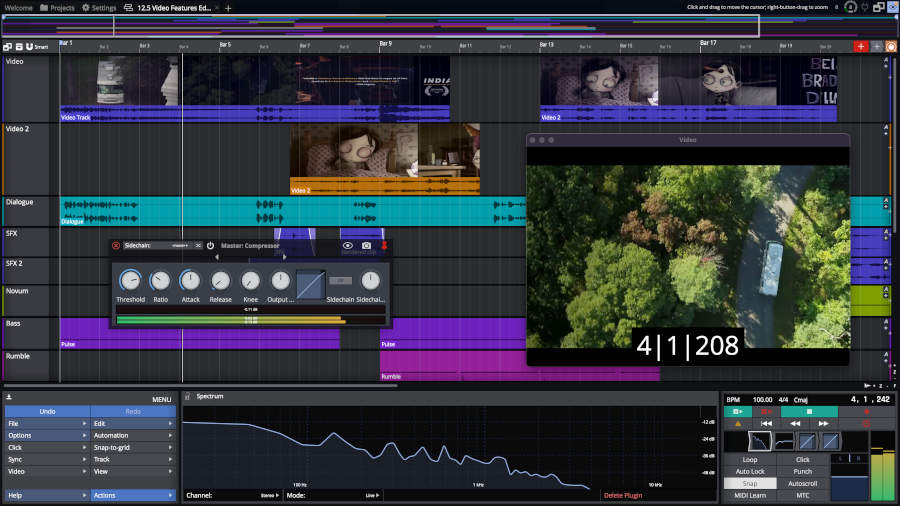Expand the Actions menu
Image resolution: width=900 pixels, height=506 pixels.
tap(133, 495)
